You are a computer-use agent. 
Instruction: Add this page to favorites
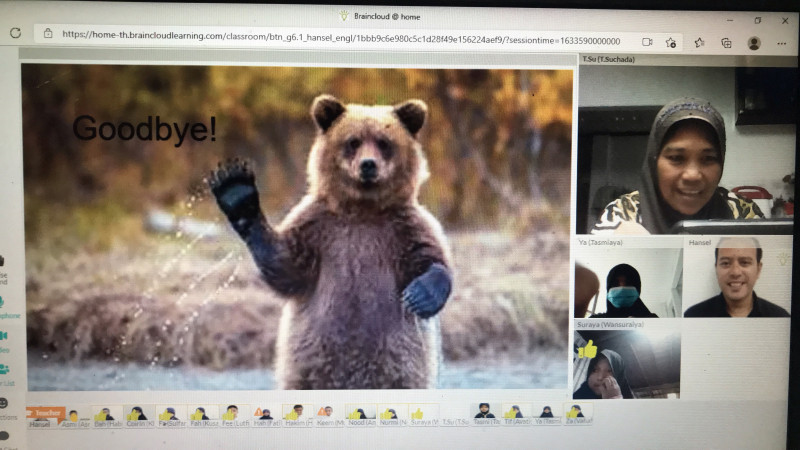pyautogui.click(x=671, y=43)
